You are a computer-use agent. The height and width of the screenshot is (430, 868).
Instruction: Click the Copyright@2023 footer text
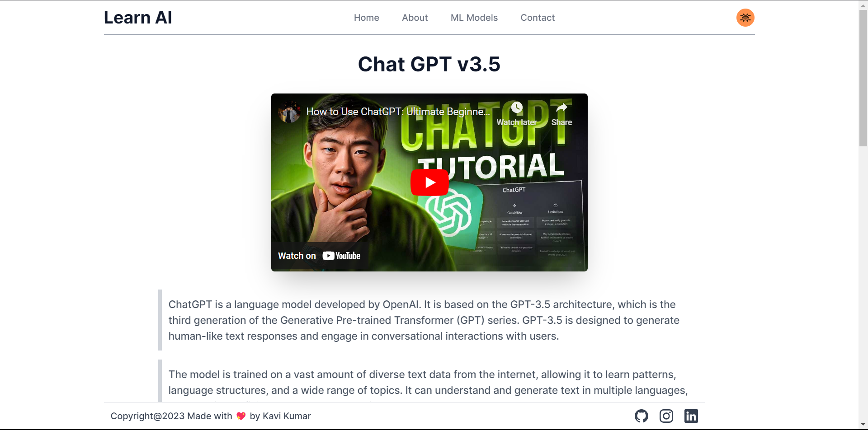click(x=147, y=416)
